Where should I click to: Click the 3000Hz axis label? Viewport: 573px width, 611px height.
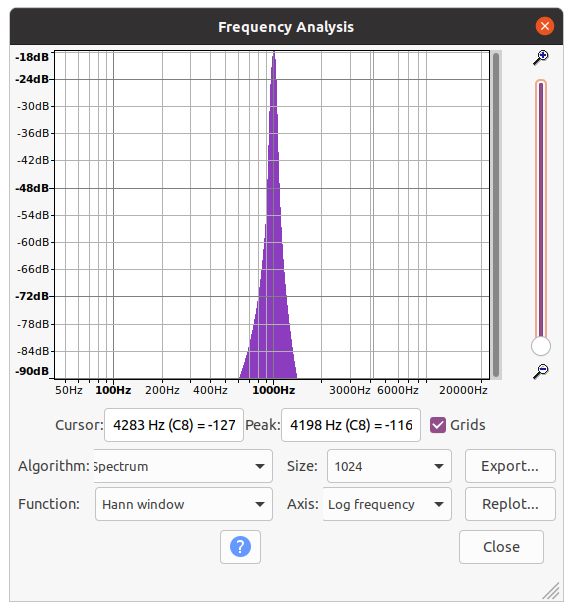pos(350,390)
